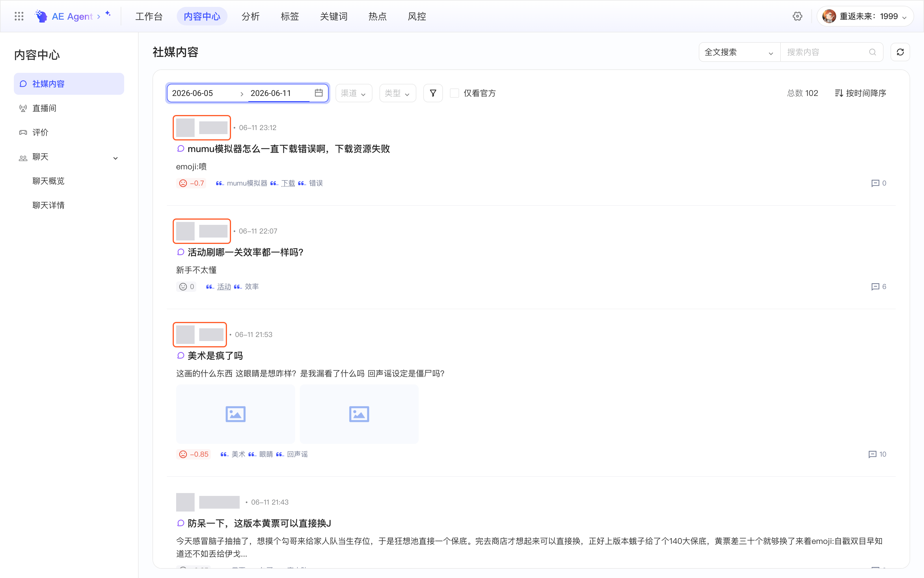This screenshot has height=578, width=924.
Task: Click the refresh icon button
Action: (900, 52)
